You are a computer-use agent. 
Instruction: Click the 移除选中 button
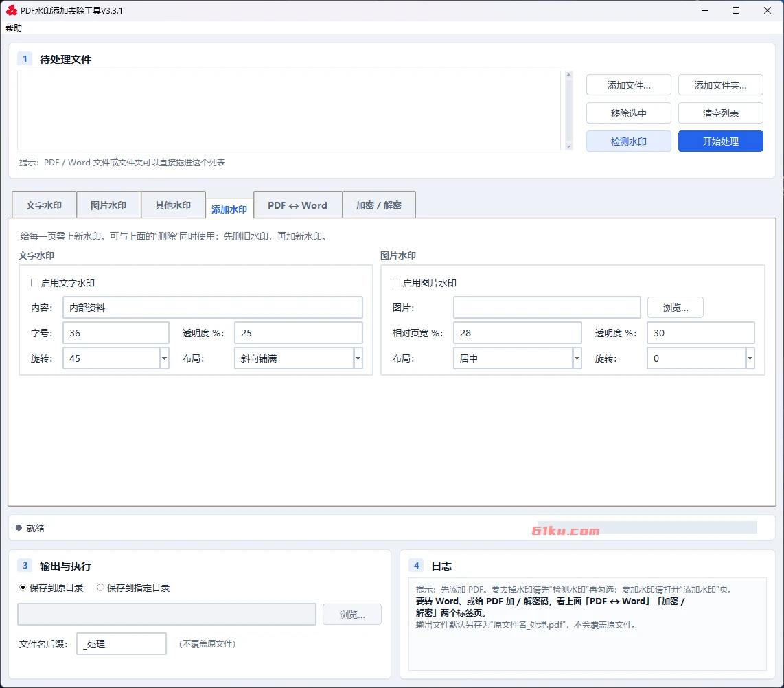point(628,113)
